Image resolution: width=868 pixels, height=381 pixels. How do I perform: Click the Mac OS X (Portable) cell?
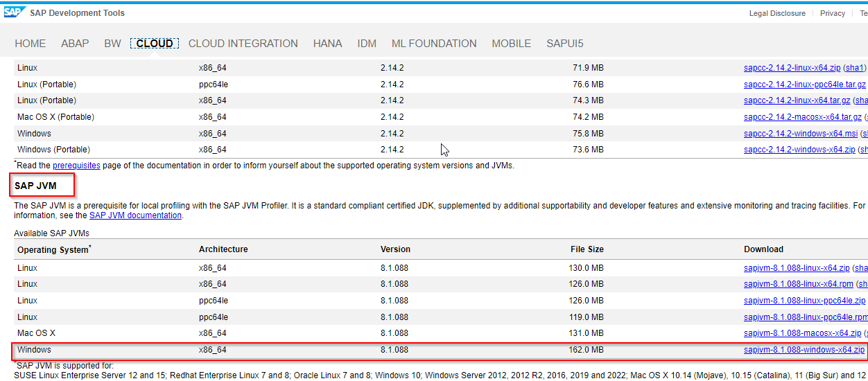55,117
